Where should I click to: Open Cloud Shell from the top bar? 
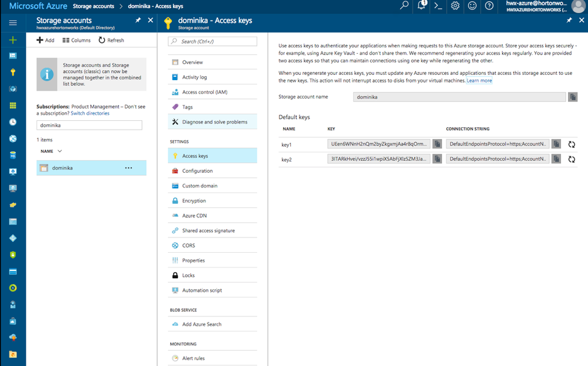tap(438, 6)
